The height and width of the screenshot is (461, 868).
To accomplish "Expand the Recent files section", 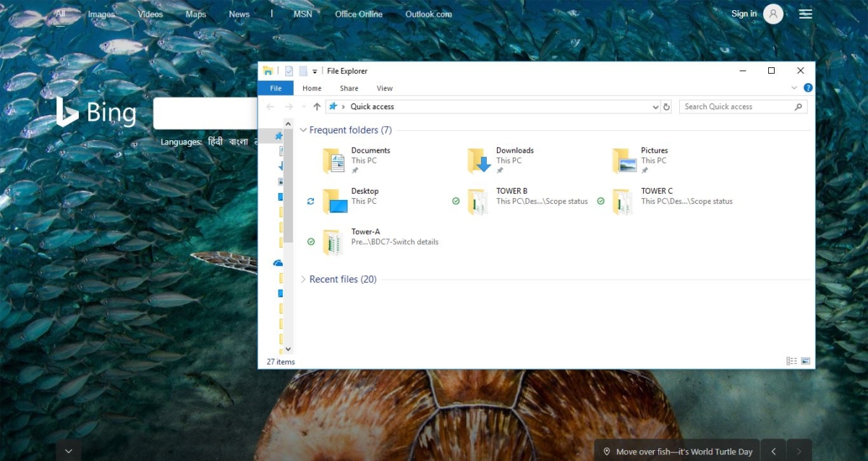I will click(303, 279).
